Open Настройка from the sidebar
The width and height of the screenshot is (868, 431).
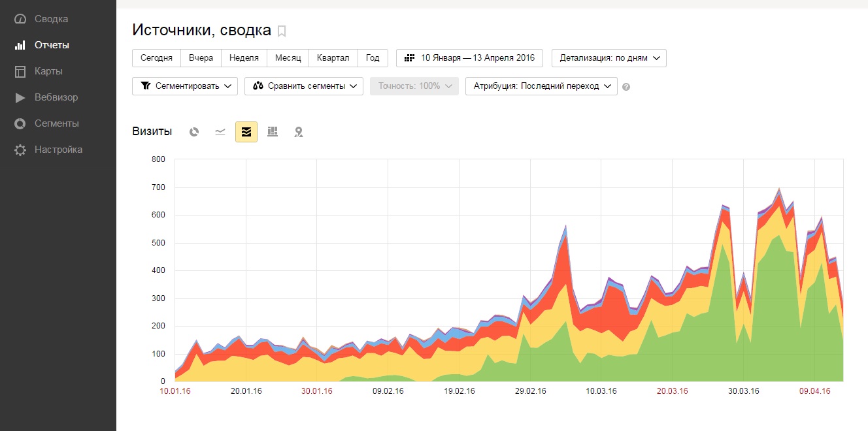tap(58, 150)
